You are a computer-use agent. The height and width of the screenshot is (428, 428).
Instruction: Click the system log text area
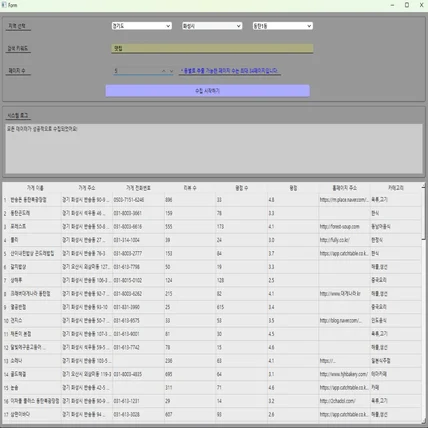pos(214,149)
